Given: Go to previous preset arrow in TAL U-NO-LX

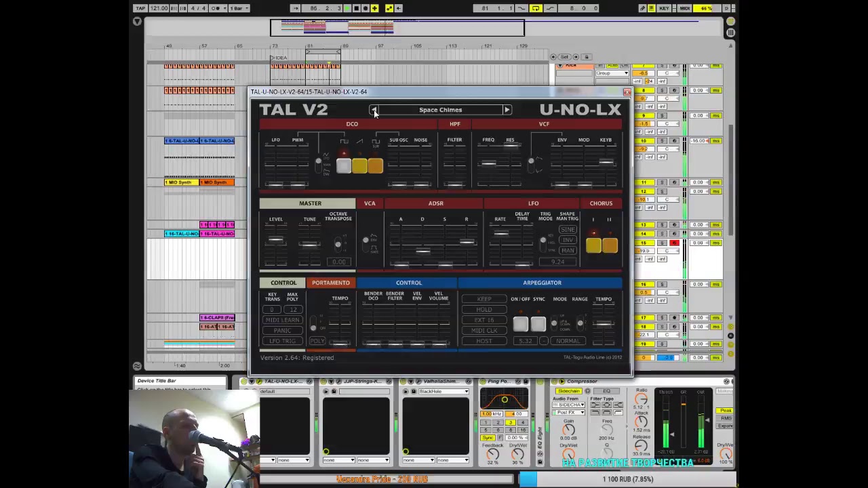Looking at the screenshot, I should pos(374,110).
